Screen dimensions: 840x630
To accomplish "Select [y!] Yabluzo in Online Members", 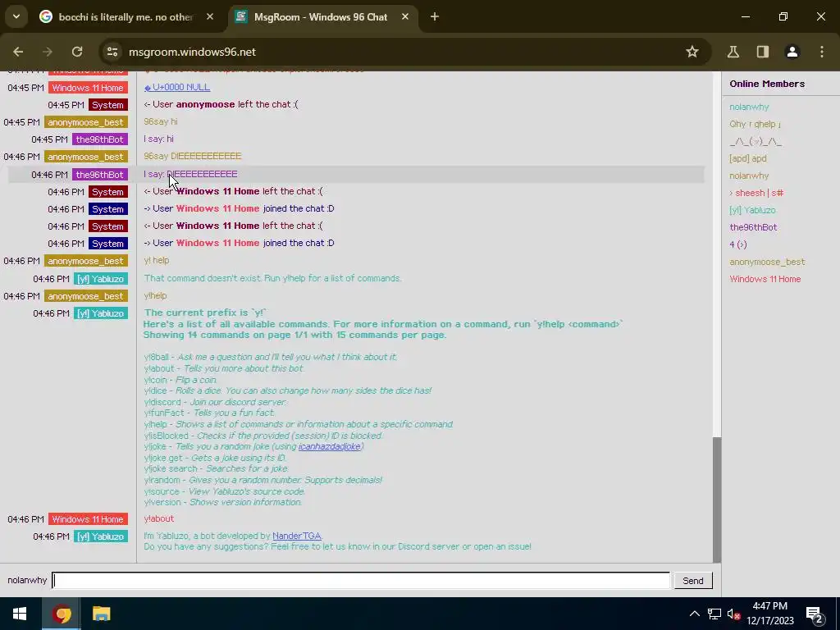I will click(752, 210).
